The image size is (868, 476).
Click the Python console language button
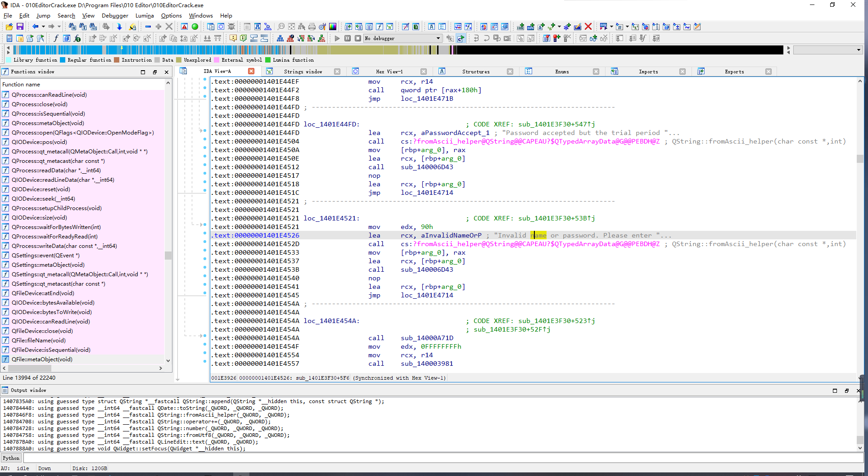[x=11, y=458]
